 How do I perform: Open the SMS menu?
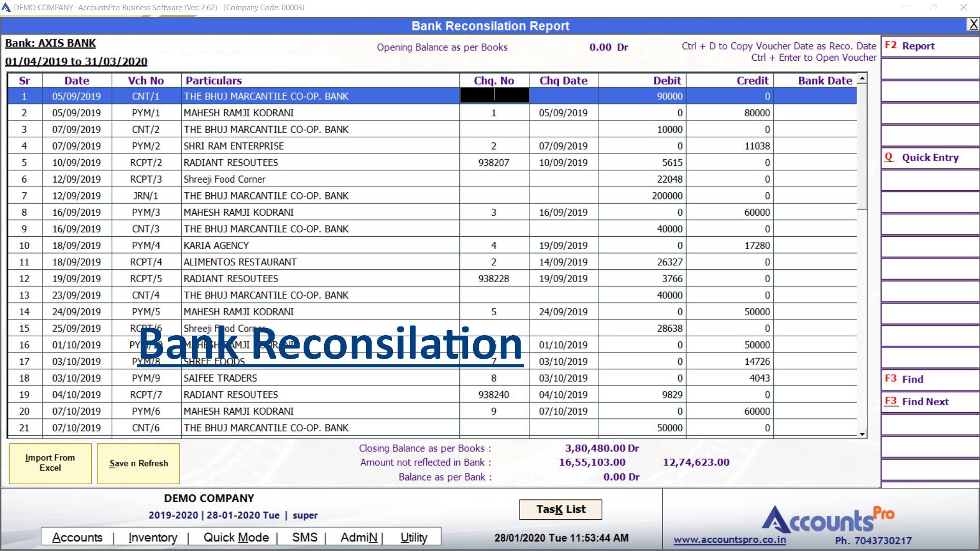[x=305, y=537]
